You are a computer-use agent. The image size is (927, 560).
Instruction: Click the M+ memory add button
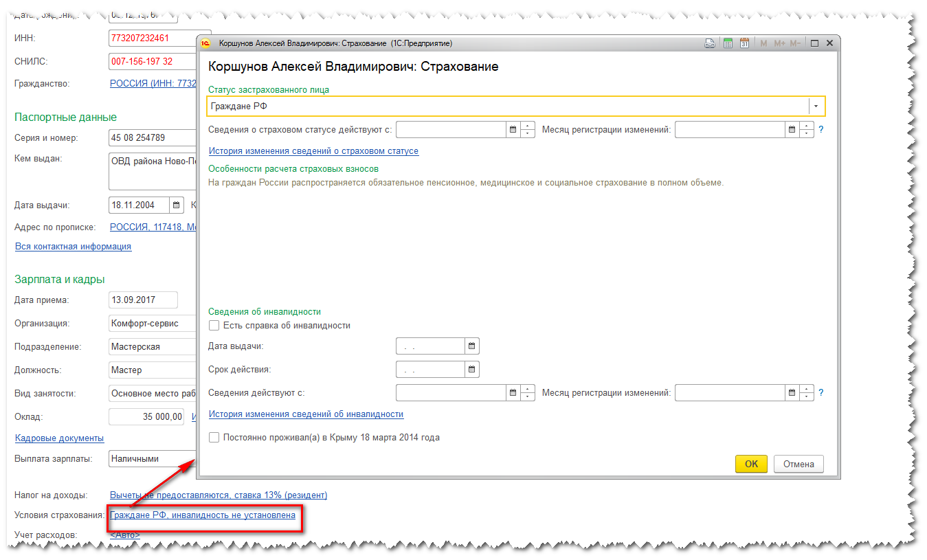point(779,43)
